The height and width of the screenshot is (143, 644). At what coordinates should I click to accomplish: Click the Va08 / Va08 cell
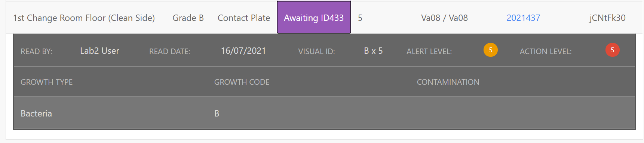click(444, 18)
